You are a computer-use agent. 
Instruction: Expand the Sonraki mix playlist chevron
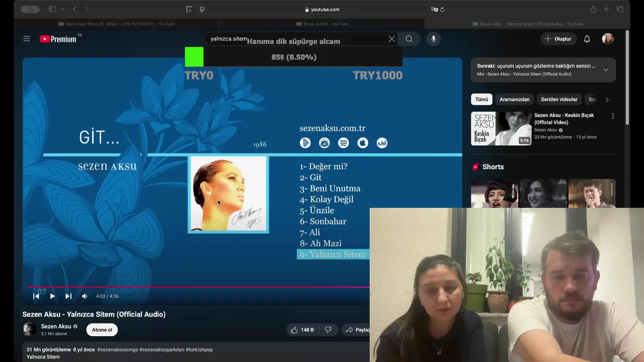click(x=606, y=70)
